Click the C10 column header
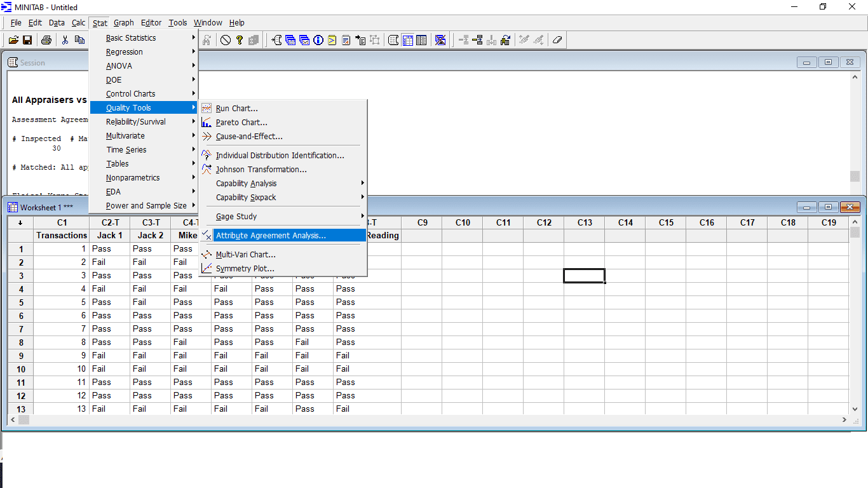This screenshot has width=868, height=488. 463,222
